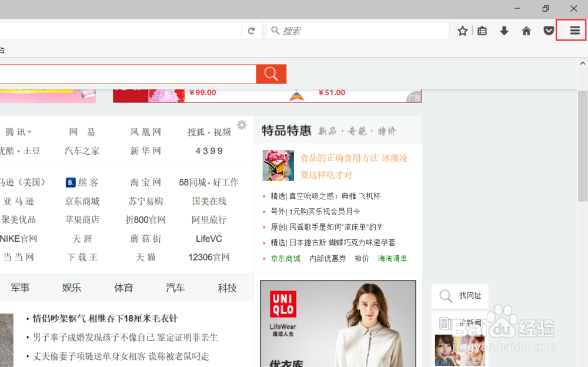Viewport: 588px width, 367px height.
Task: Click the UNIQLO advertisement banner
Action: [x=338, y=323]
